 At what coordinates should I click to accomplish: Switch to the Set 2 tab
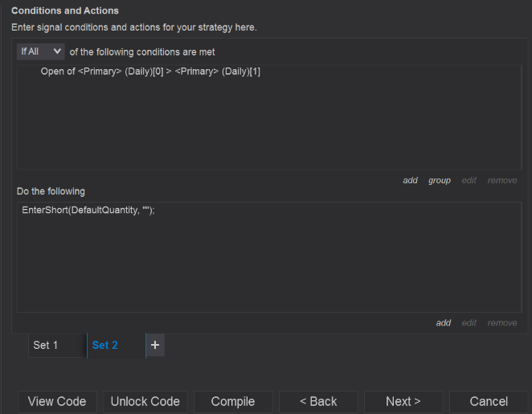(105, 345)
